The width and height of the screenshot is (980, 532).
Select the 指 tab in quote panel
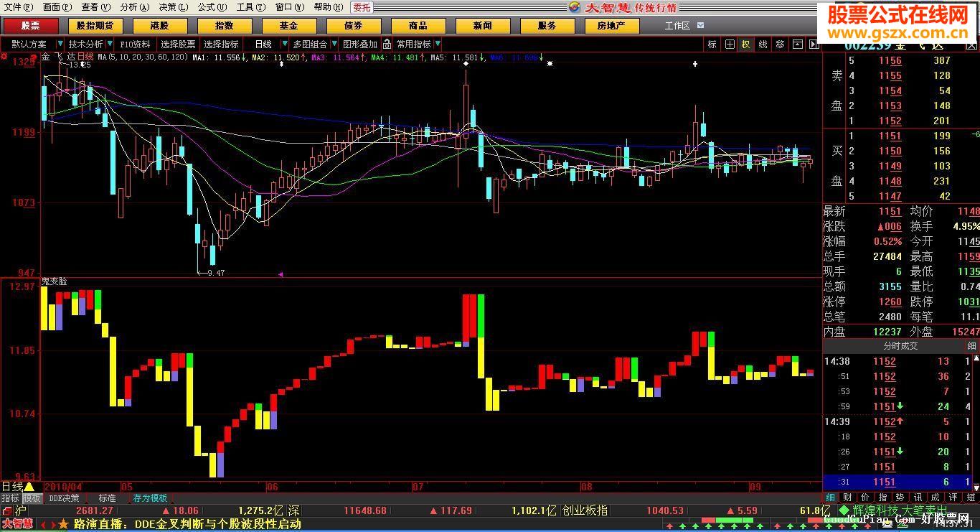click(x=883, y=498)
